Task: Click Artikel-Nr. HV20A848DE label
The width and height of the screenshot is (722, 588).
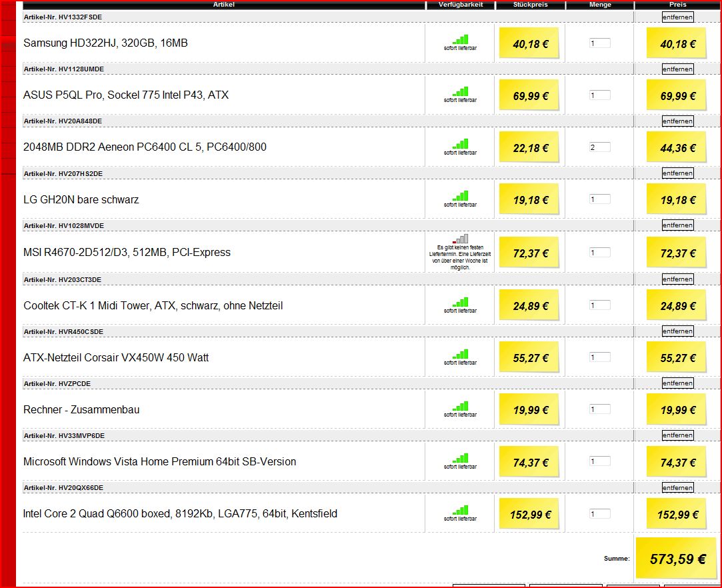Action: click(x=63, y=121)
